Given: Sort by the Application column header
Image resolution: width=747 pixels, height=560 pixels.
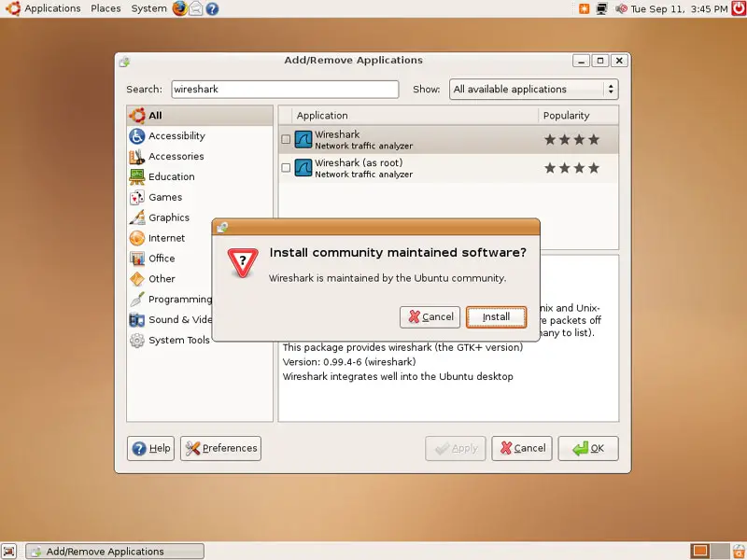Looking at the screenshot, I should [x=416, y=116].
